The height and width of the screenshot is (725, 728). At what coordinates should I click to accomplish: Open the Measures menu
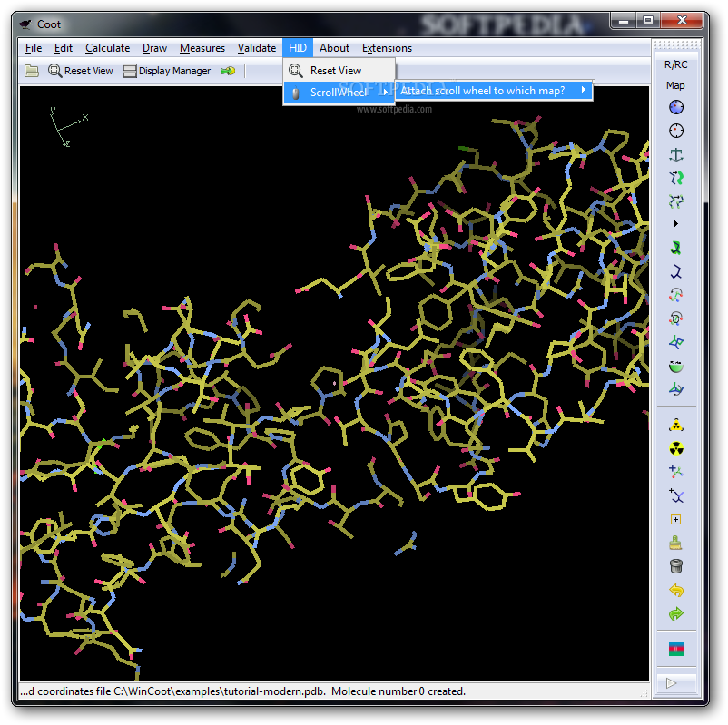click(x=202, y=48)
